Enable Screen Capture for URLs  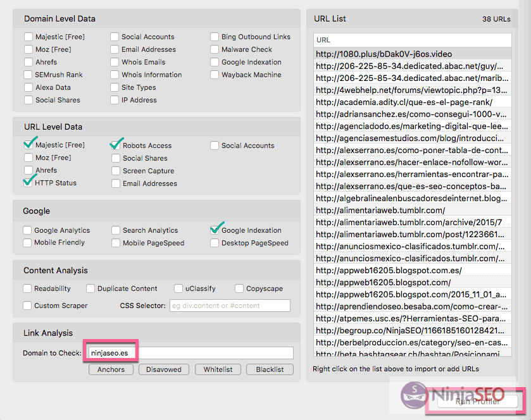115,171
